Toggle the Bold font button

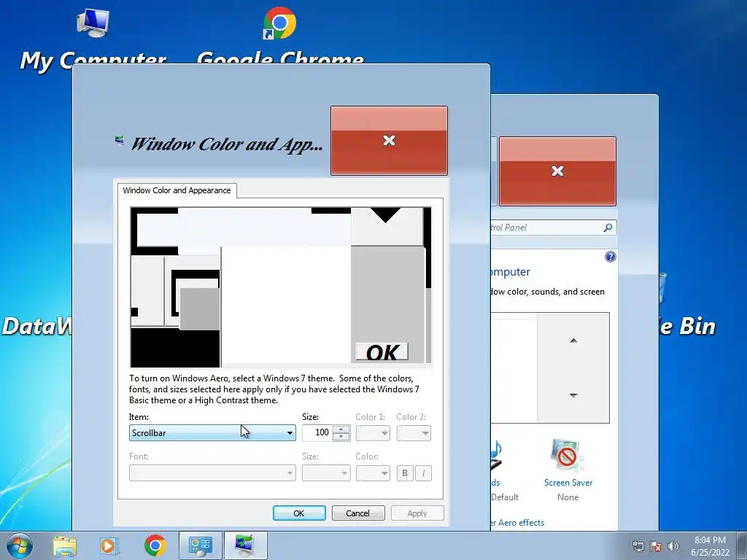coord(404,472)
